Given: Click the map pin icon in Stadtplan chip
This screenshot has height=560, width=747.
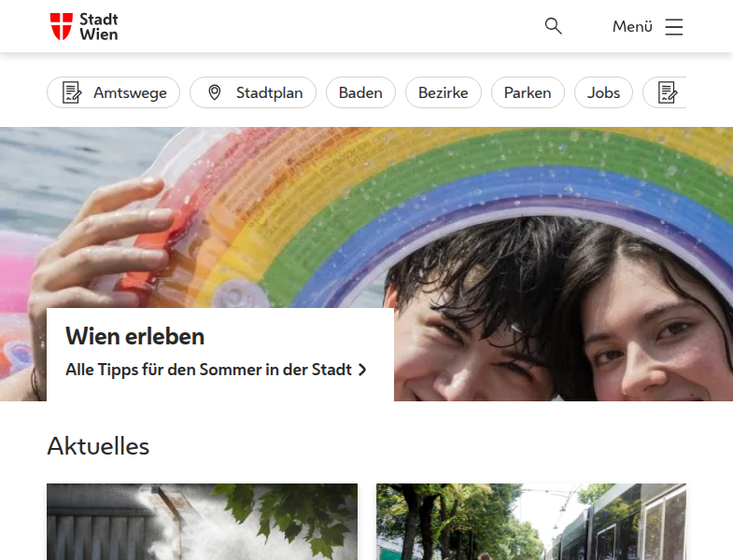Looking at the screenshot, I should click(x=215, y=92).
